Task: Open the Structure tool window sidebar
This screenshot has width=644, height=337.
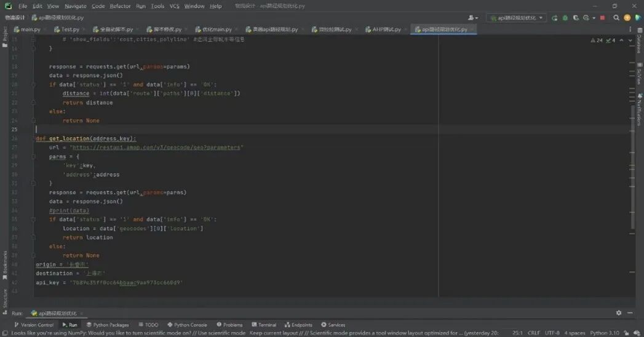Action: coord(4,302)
